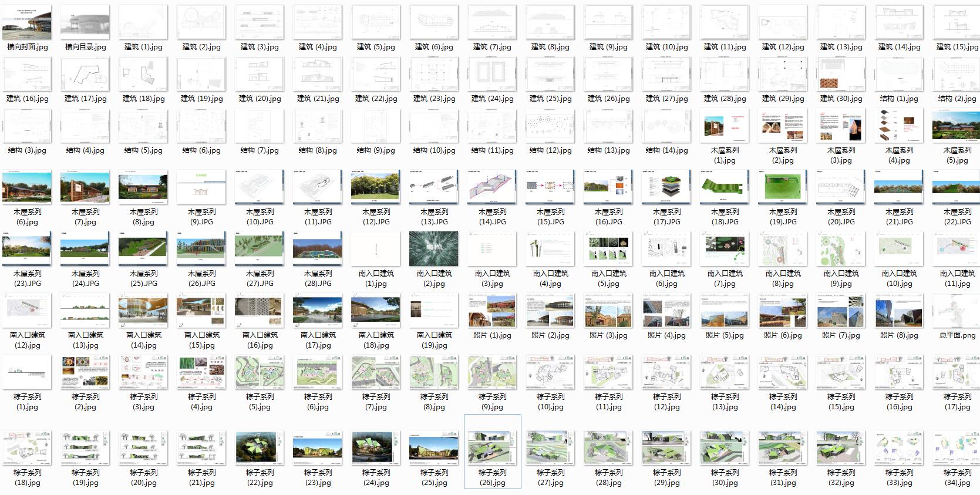The width and height of the screenshot is (980, 495).
Task: Select thumbnail 南入口建筑 (12).jpg
Action: click(27, 311)
